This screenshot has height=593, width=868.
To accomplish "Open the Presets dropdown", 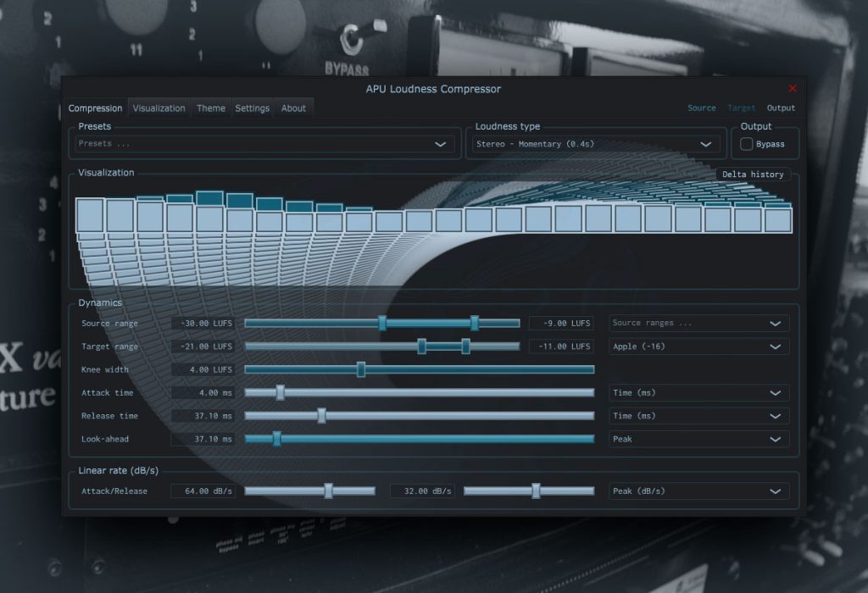I will (264, 144).
